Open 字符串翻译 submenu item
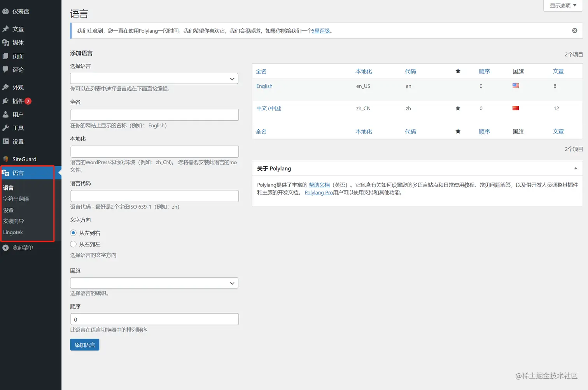The width and height of the screenshot is (588, 390). point(16,199)
